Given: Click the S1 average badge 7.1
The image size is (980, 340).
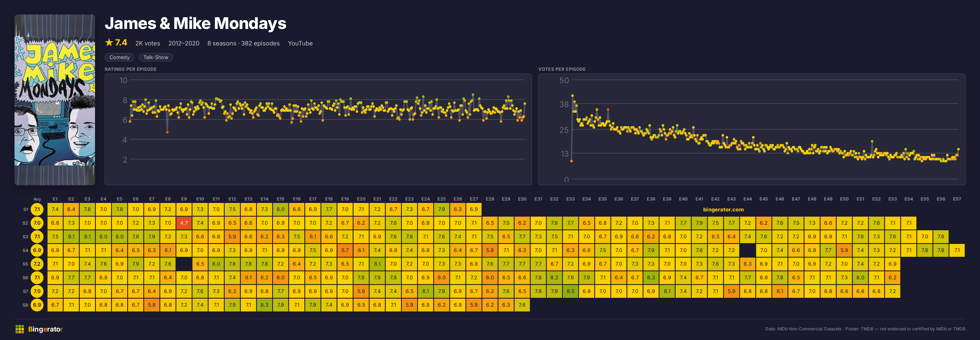Looking at the screenshot, I should tap(37, 209).
